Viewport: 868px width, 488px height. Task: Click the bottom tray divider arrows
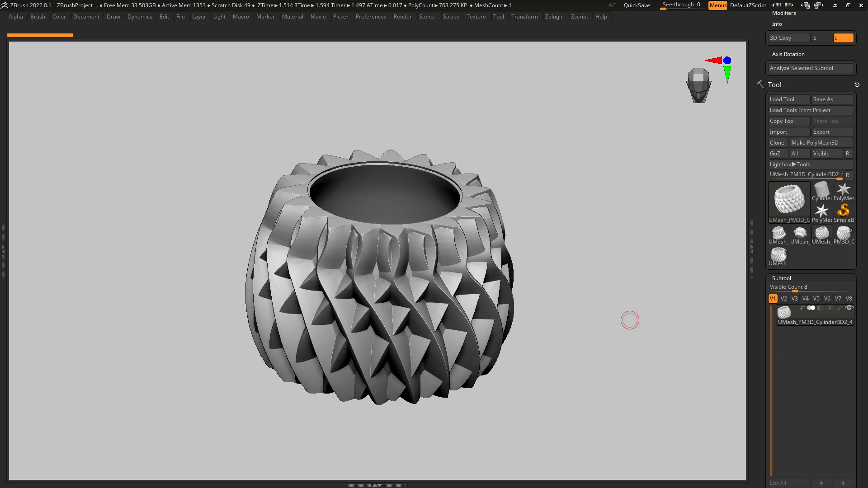click(377, 485)
